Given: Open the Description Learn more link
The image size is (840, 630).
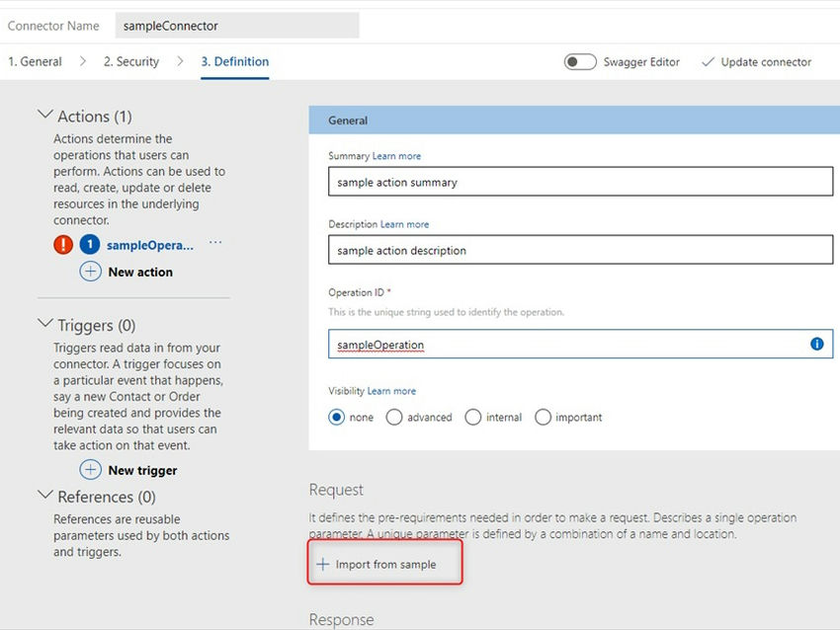Looking at the screenshot, I should [404, 224].
